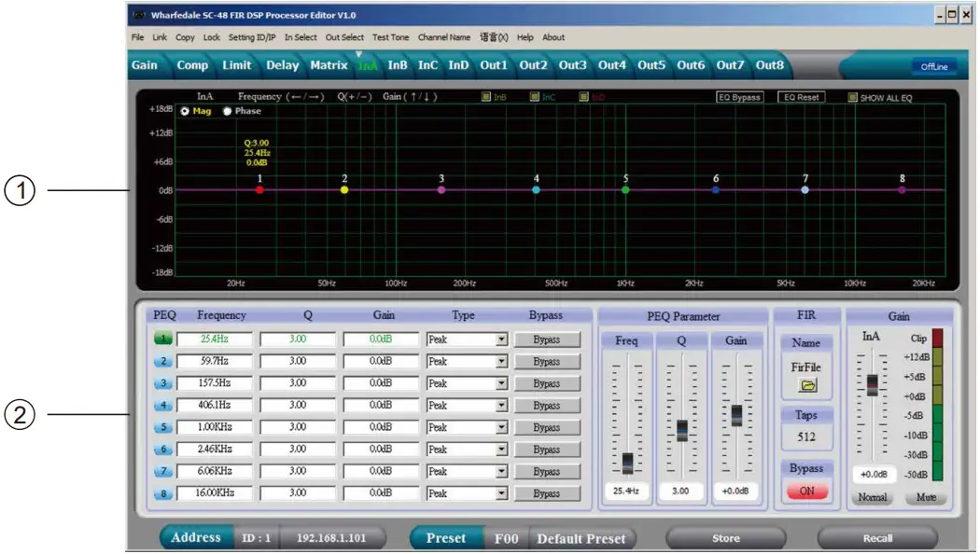Select PEQ band 8 number button
This screenshot has height=554, width=980.
click(x=163, y=493)
